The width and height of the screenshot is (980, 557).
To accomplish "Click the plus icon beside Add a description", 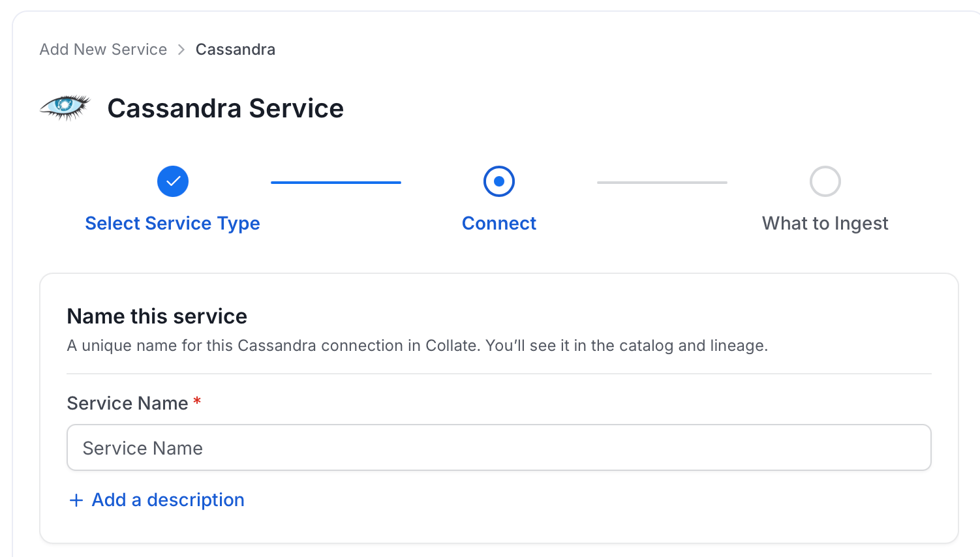I will 76,500.
